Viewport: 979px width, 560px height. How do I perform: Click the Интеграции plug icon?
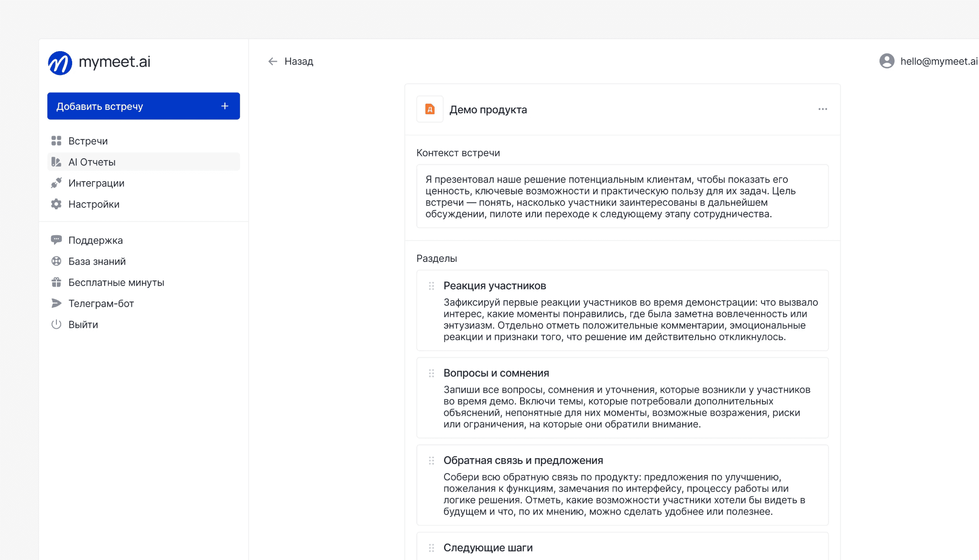coord(56,183)
